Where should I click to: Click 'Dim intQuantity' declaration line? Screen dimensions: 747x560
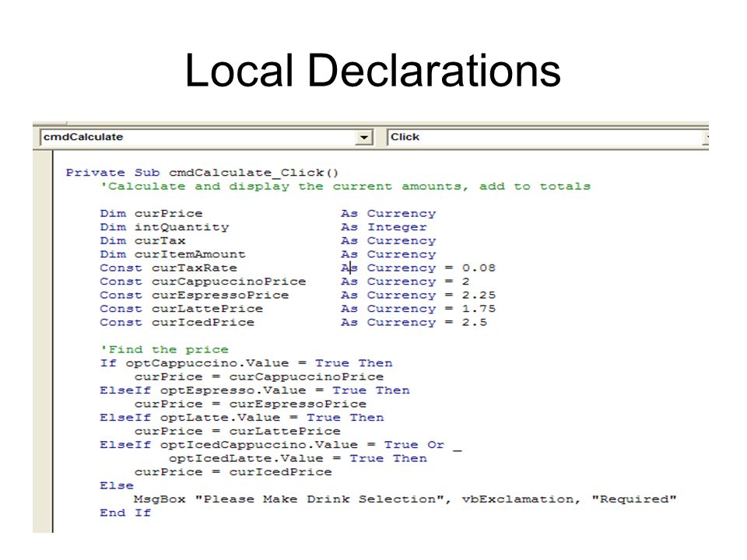tap(264, 227)
